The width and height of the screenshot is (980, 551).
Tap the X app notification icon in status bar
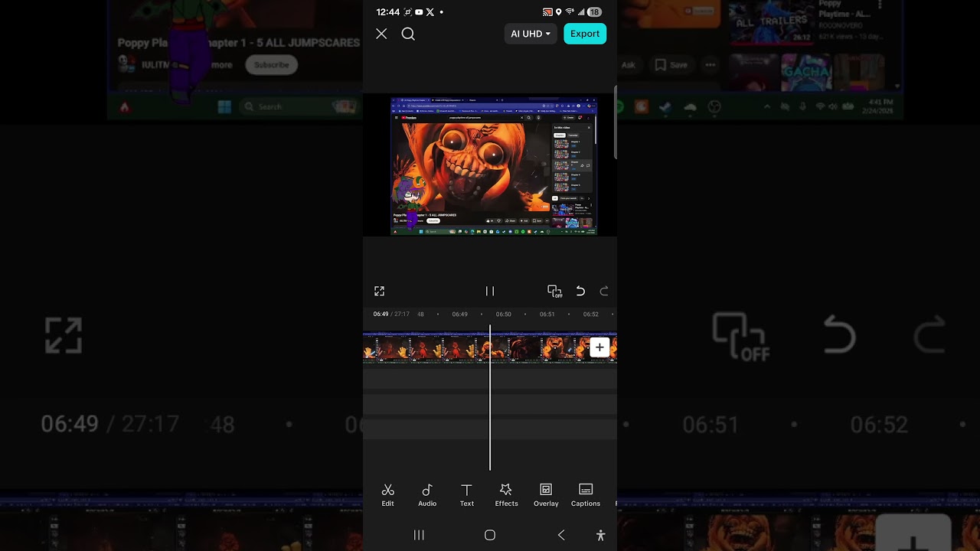coord(430,12)
